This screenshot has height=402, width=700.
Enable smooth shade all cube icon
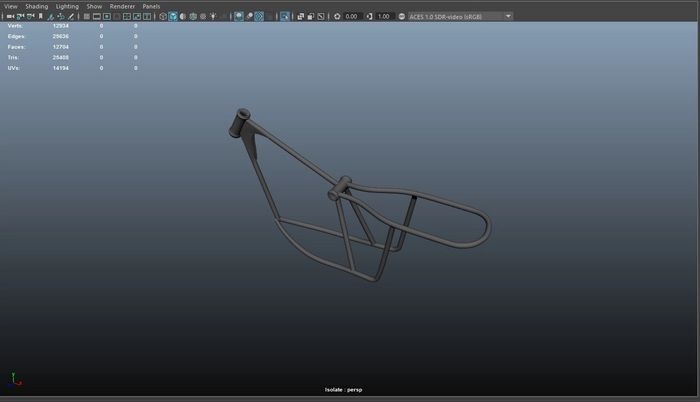173,17
